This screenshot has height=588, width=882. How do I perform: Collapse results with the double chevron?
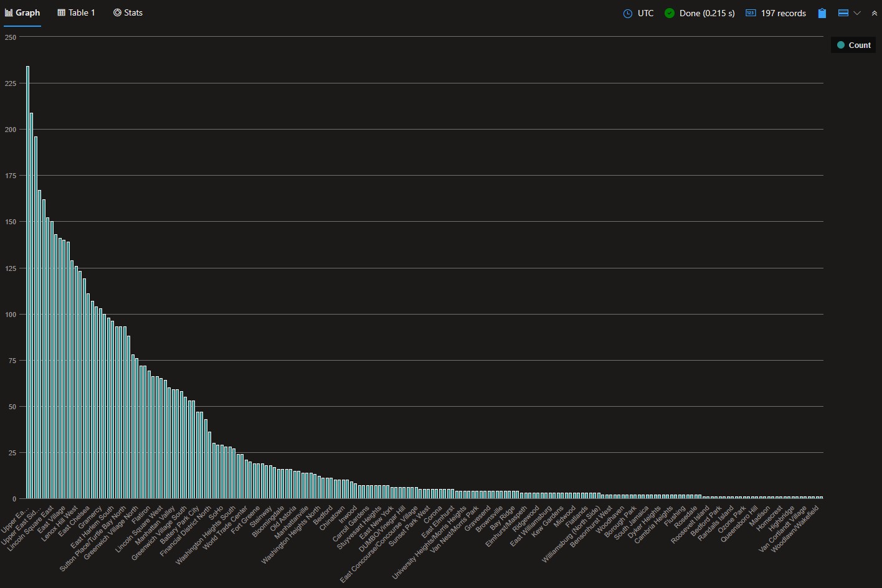coord(875,13)
